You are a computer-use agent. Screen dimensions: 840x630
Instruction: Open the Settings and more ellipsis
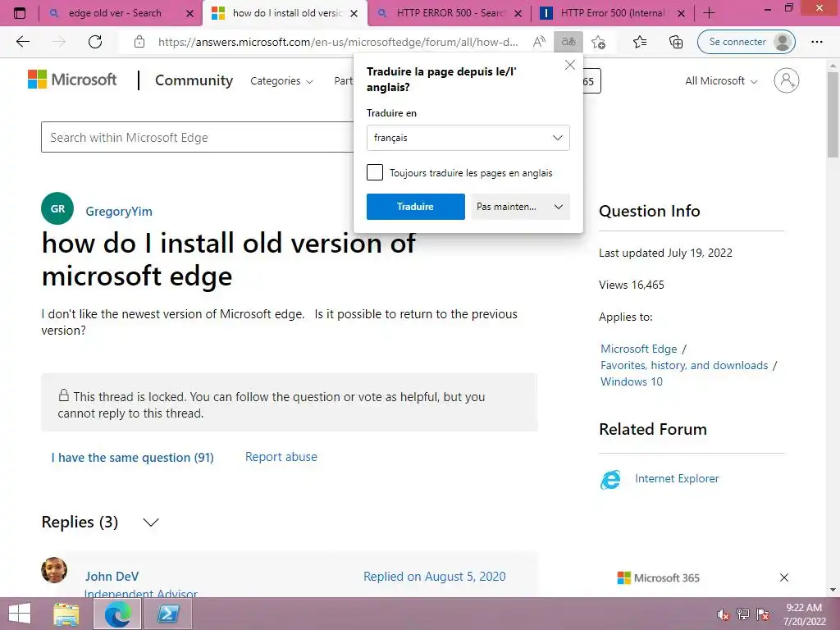816,42
